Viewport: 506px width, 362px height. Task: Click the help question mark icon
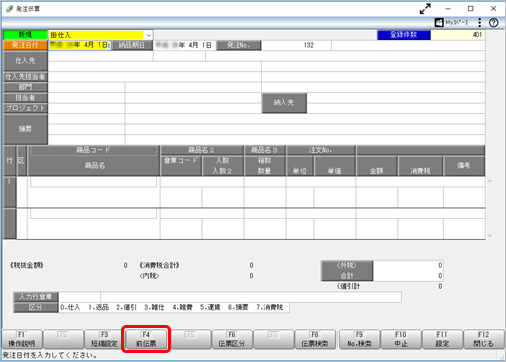pos(493,23)
